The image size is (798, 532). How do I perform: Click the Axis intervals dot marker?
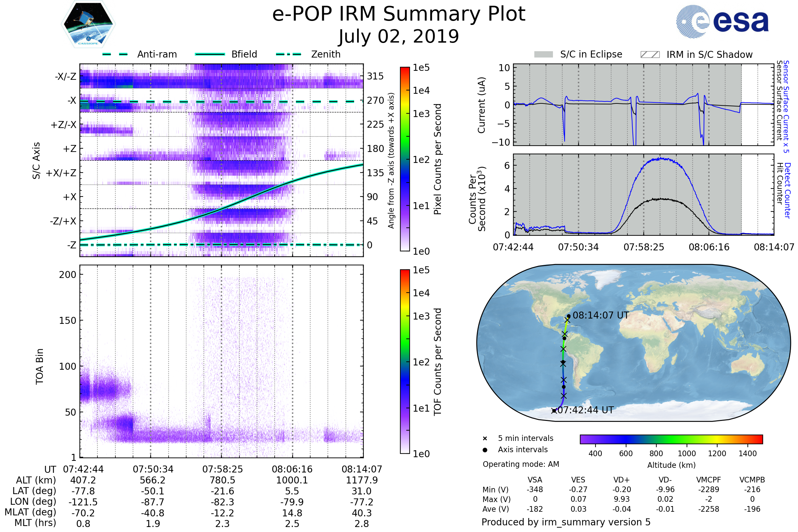[485, 450]
